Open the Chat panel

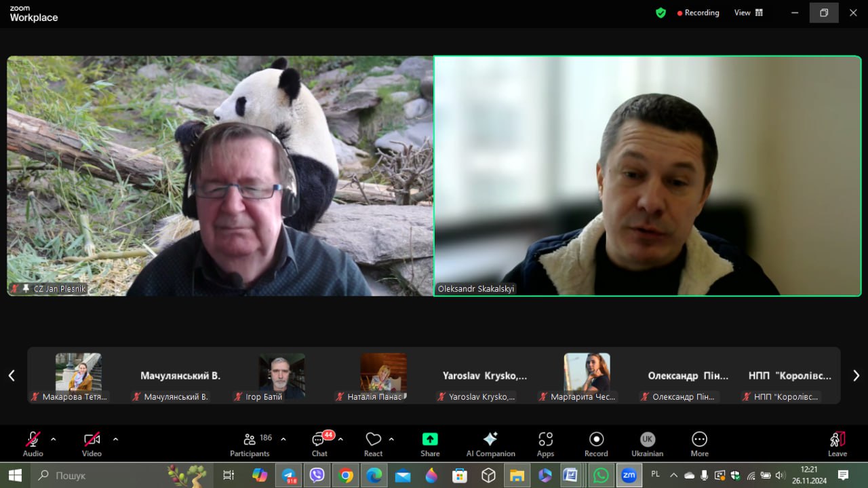[320, 444]
